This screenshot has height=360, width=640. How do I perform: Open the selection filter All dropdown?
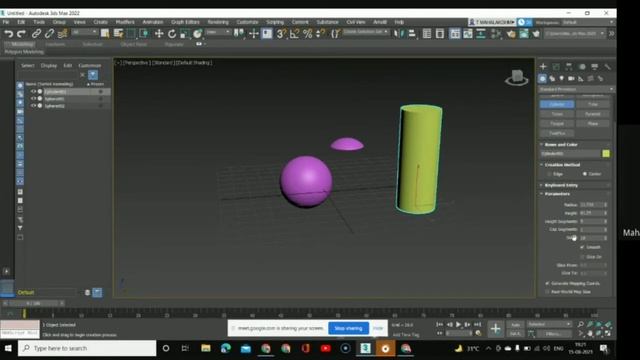click(x=84, y=32)
